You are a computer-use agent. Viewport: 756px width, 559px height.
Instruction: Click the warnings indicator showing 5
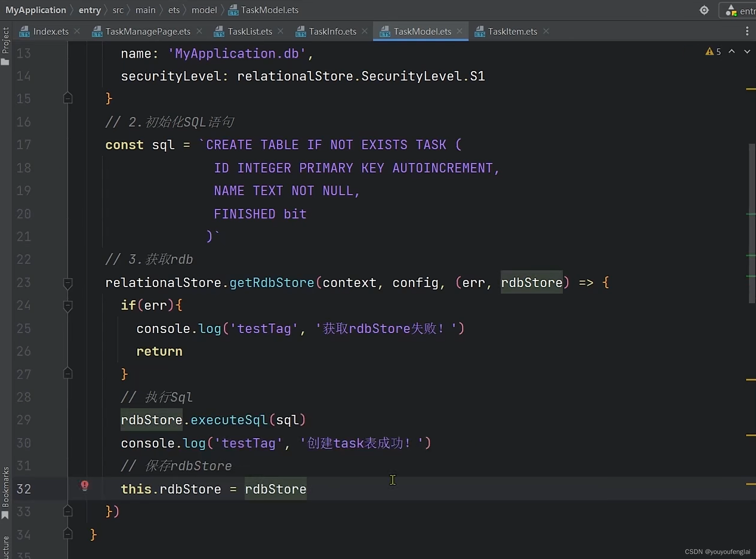(713, 52)
